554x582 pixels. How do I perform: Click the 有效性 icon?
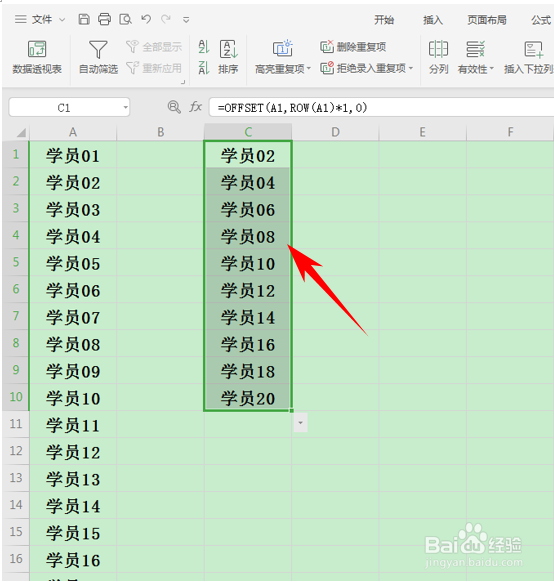[x=475, y=49]
